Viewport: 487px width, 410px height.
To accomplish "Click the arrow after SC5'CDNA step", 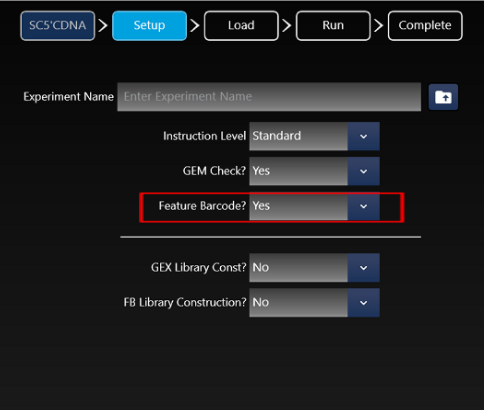I will (x=103, y=26).
